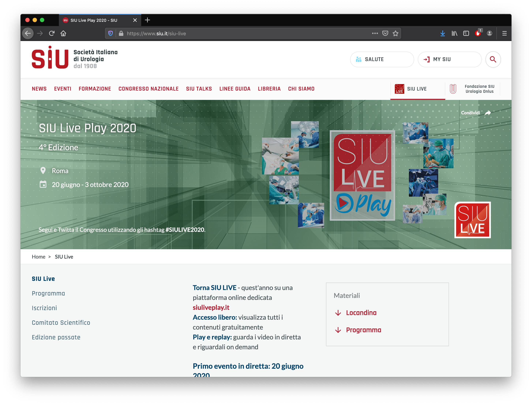Image resolution: width=532 pixels, height=404 pixels.
Task: Go to Home breadcrumb link
Action: click(38, 257)
